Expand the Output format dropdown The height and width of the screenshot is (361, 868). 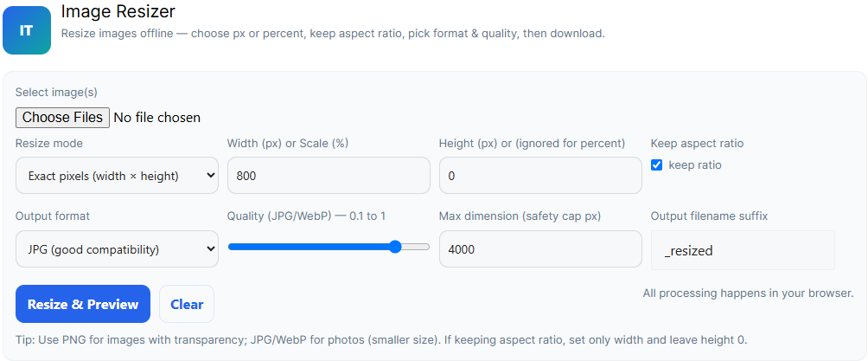coord(117,249)
